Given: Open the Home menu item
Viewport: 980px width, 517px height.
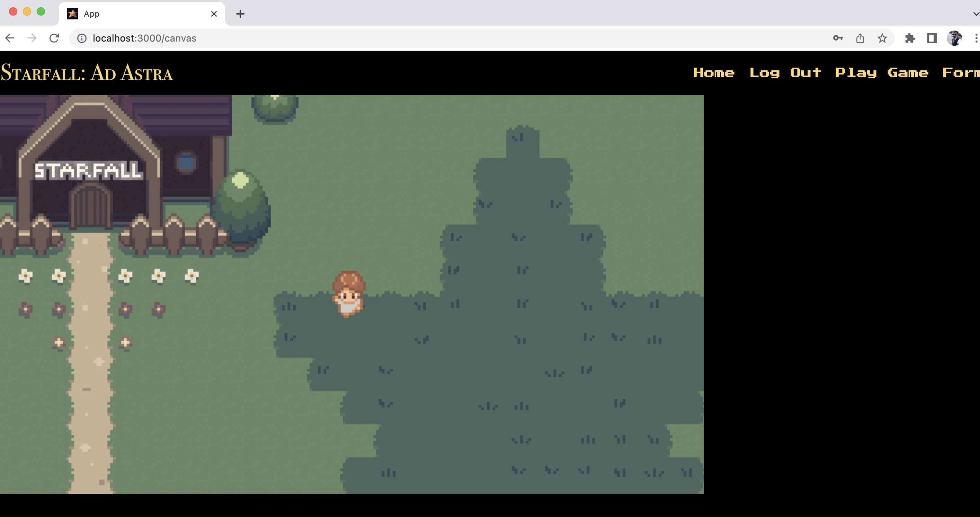Looking at the screenshot, I should [x=714, y=72].
